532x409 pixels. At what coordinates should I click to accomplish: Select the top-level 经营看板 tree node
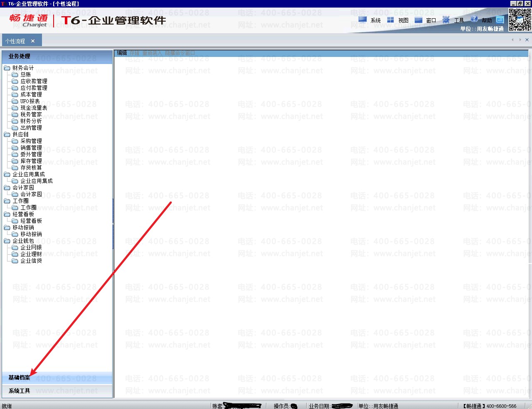point(23,214)
